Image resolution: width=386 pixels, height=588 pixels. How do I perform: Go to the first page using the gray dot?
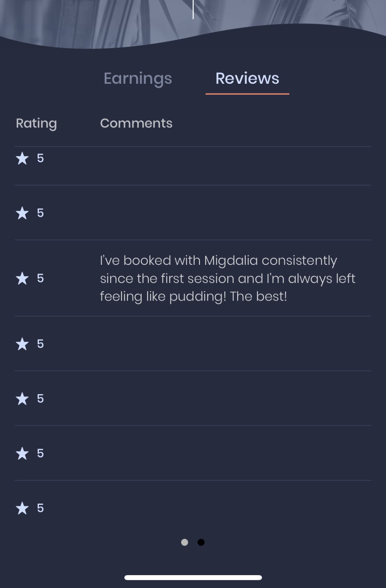point(185,542)
